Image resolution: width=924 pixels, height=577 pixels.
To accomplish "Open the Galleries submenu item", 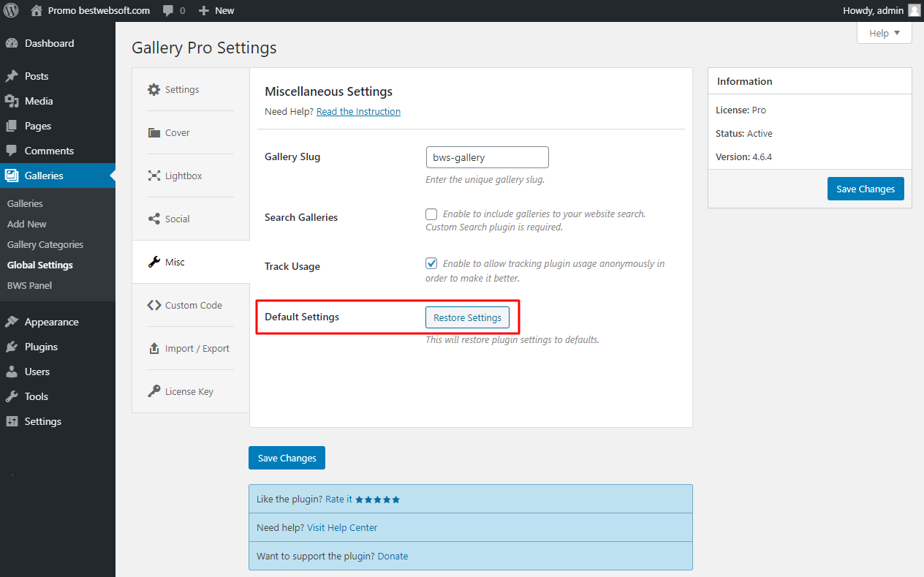I will tap(25, 203).
